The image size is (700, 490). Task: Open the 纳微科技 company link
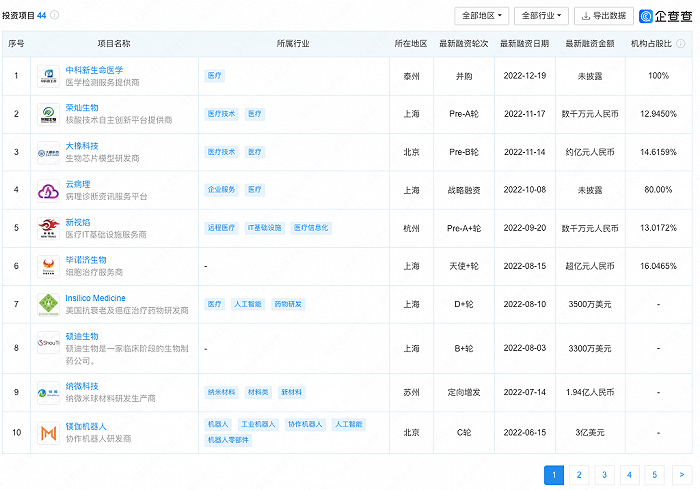[x=82, y=385]
